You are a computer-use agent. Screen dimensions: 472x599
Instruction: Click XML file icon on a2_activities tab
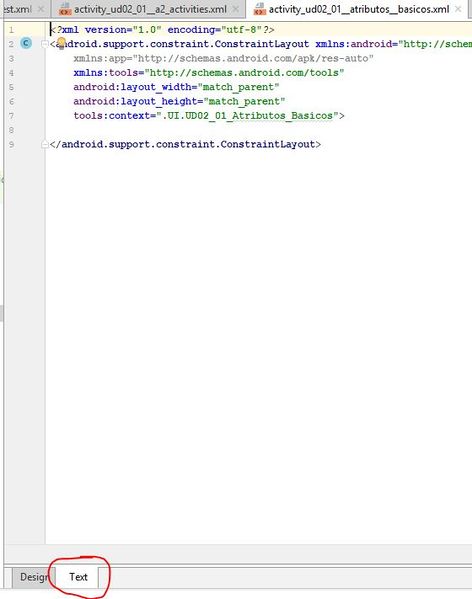tap(65, 9)
